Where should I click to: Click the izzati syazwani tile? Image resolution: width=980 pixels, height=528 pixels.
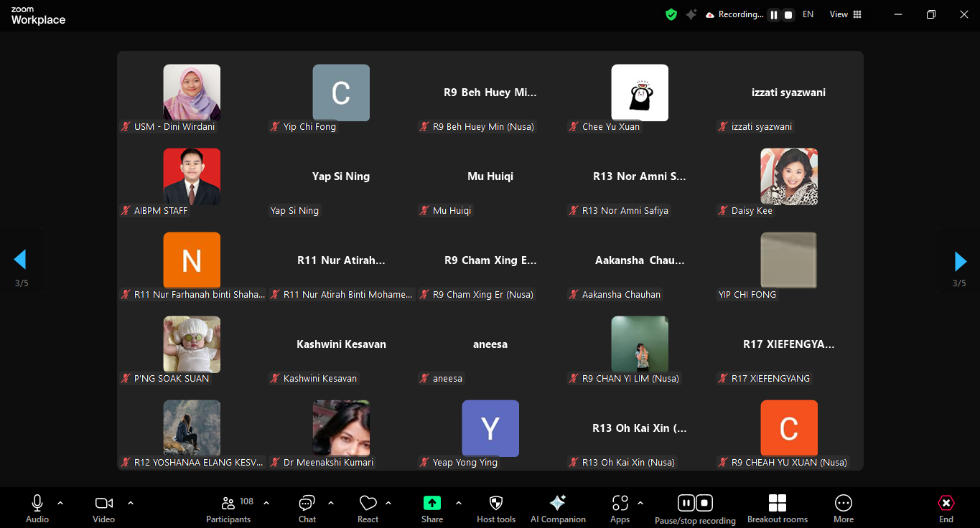[x=789, y=93]
